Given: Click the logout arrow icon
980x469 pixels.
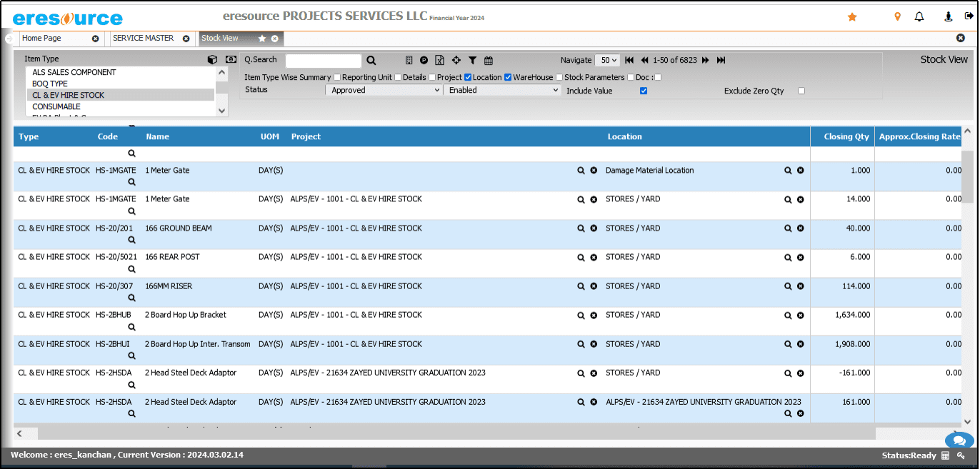Looking at the screenshot, I should pyautogui.click(x=969, y=17).
